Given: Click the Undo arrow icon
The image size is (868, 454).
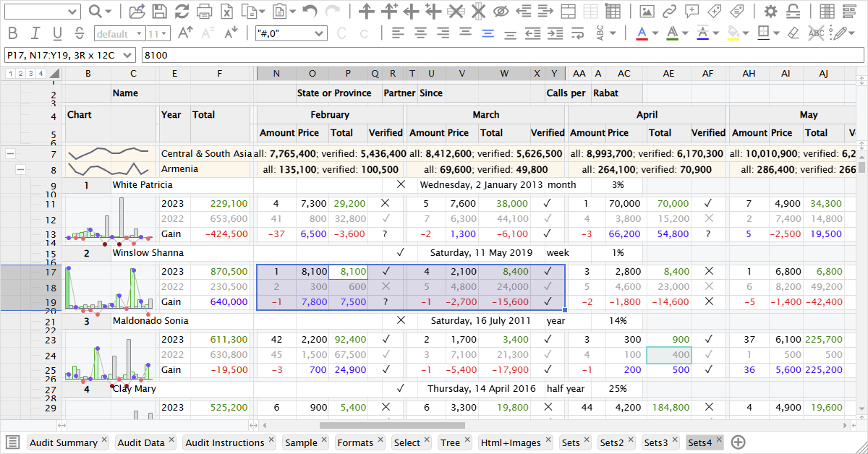Looking at the screenshot, I should click(x=310, y=11).
